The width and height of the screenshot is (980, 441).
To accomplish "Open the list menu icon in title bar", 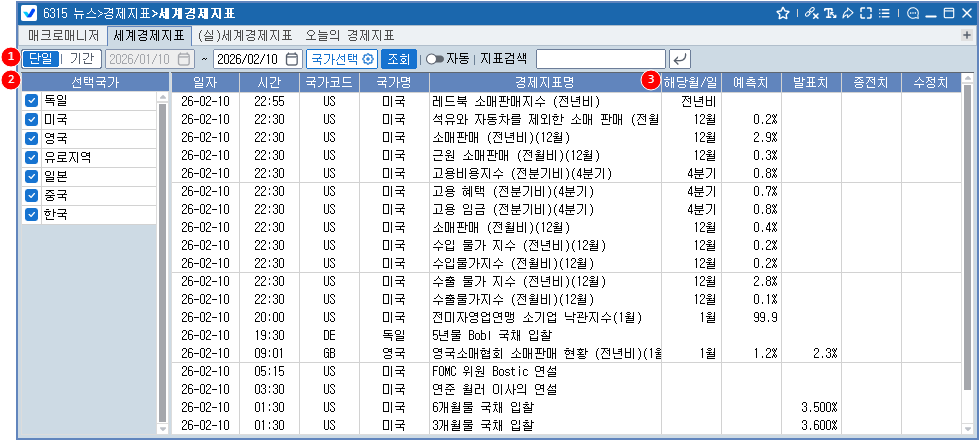I will tap(883, 14).
